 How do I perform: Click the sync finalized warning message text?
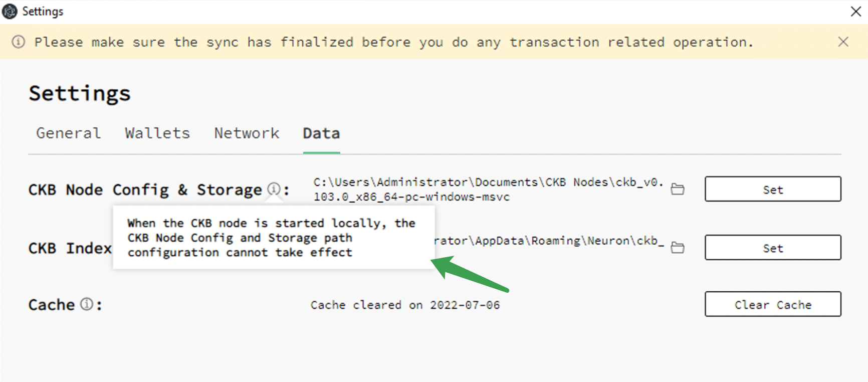(x=394, y=42)
